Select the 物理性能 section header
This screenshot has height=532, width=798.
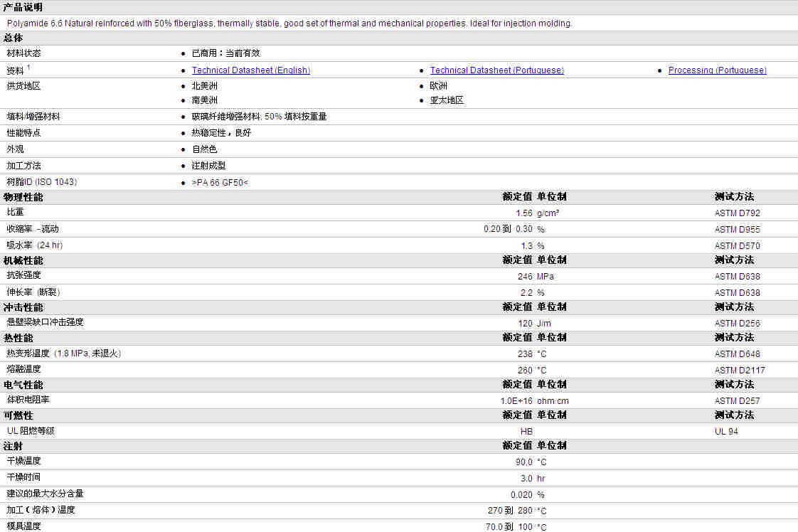pos(23,197)
